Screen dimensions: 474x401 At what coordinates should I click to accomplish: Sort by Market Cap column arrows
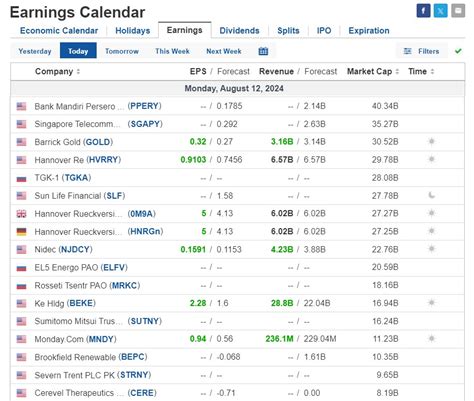coord(397,71)
